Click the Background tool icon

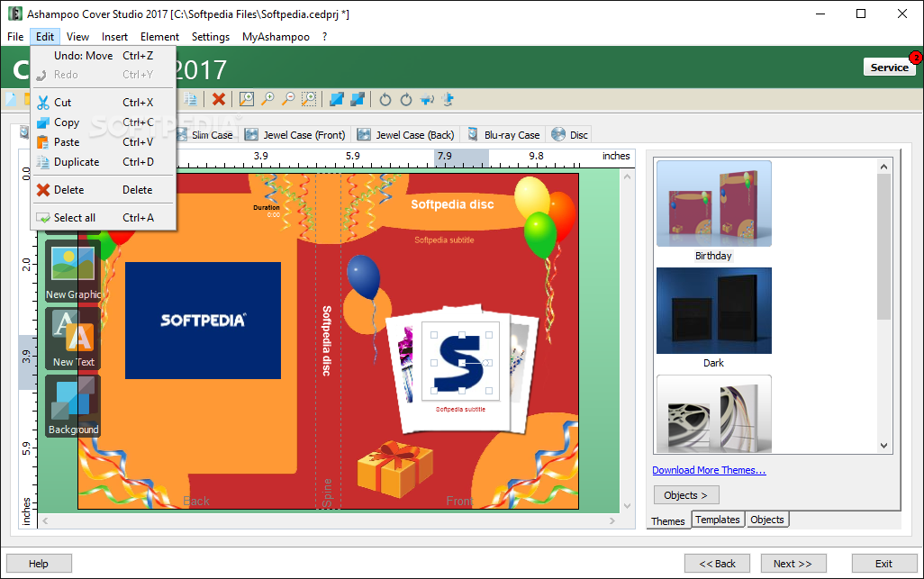(73, 406)
